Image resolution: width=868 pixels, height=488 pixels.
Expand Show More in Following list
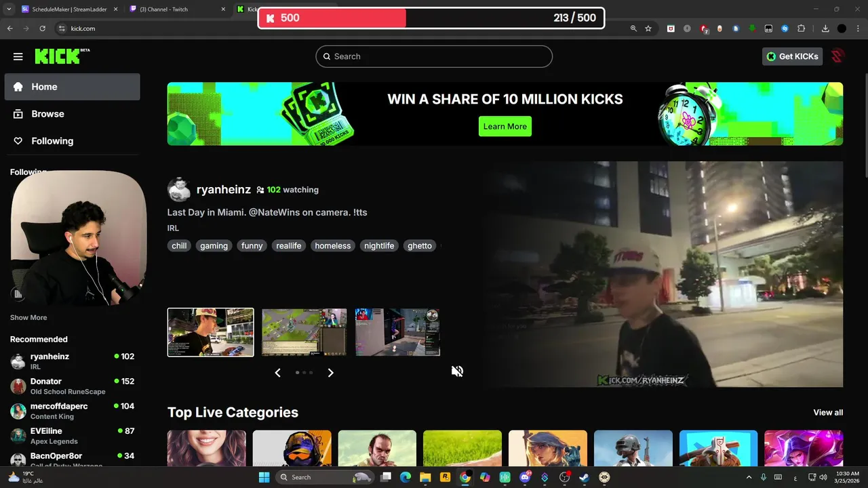(28, 317)
